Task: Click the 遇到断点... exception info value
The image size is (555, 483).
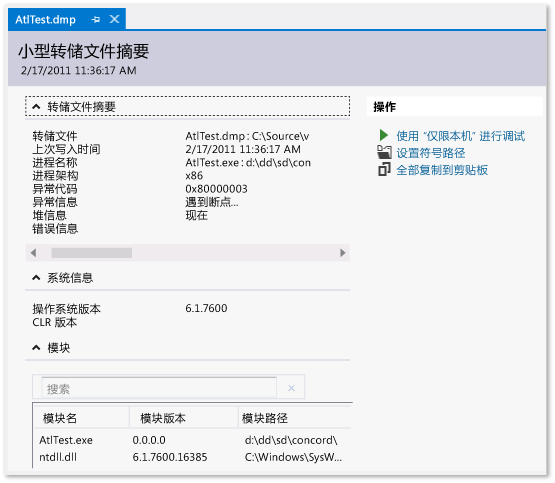Action: pos(212,202)
